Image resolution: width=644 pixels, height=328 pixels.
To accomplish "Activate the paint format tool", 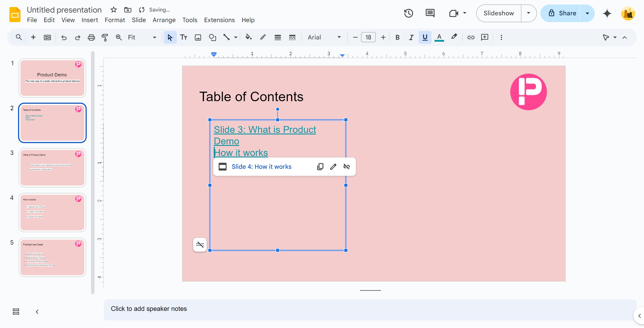I will click(x=105, y=37).
